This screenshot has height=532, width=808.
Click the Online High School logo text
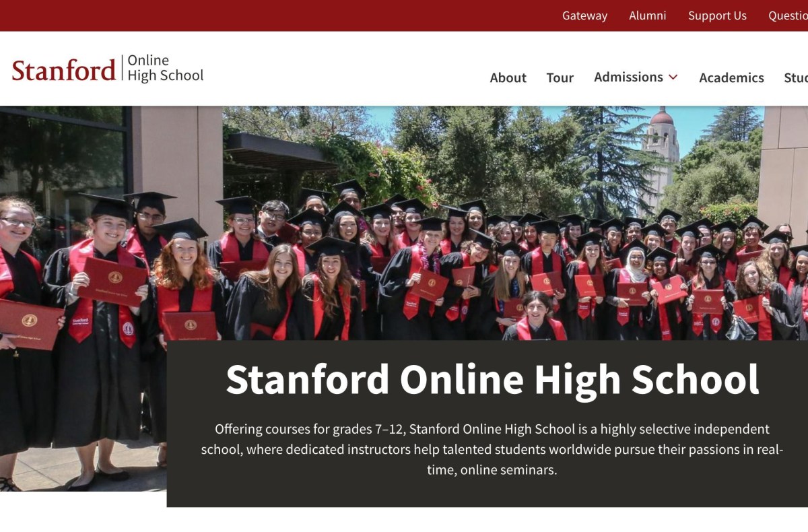[x=166, y=68]
